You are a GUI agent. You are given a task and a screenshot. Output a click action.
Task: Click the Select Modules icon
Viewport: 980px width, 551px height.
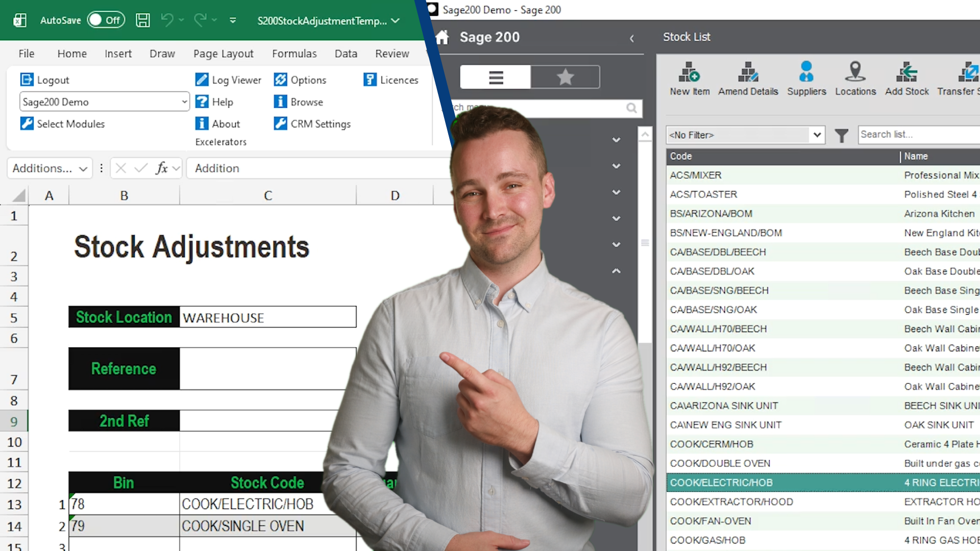[x=62, y=123]
